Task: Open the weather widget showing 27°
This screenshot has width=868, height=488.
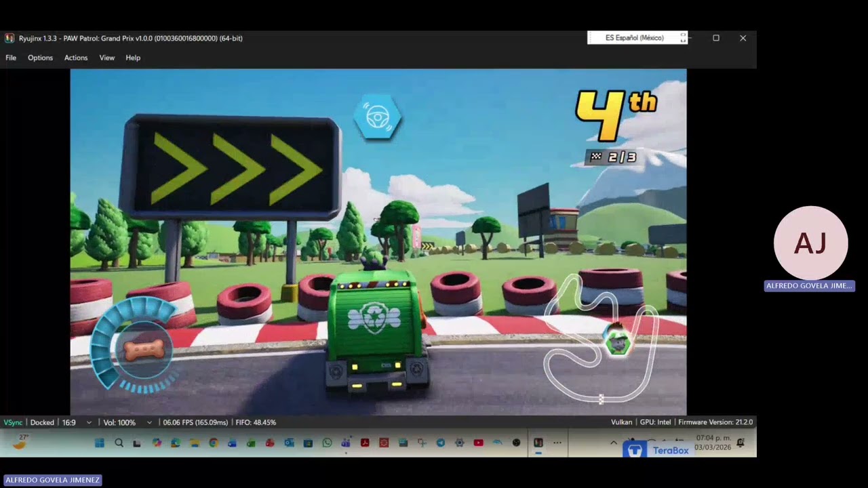Action: [22, 442]
